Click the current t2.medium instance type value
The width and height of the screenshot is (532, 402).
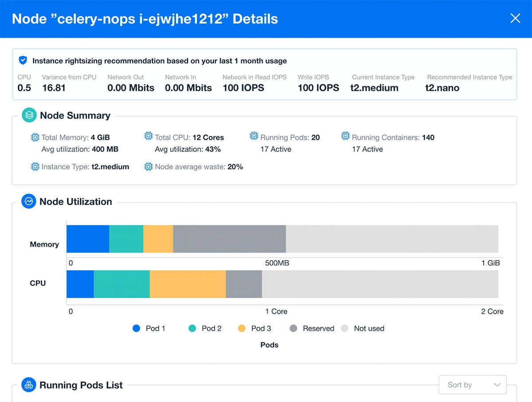[x=374, y=88]
